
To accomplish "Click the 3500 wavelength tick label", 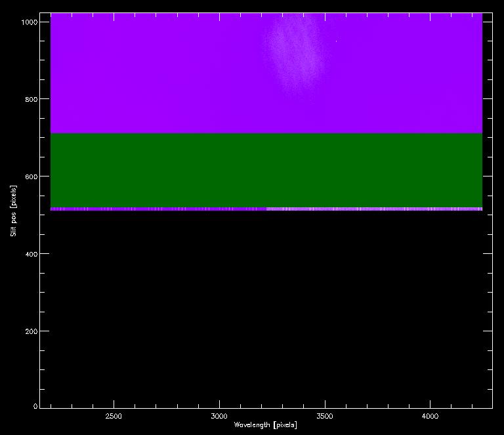I will click(325, 417).
